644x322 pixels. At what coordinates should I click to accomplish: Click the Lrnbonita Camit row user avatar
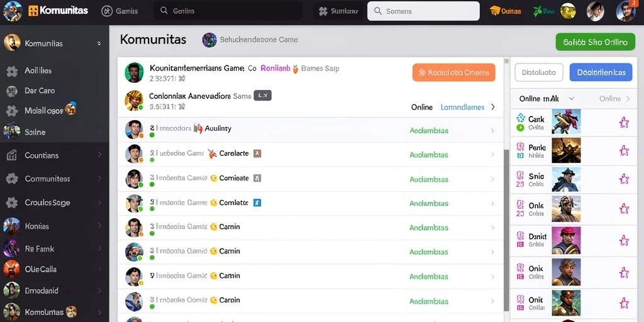[x=134, y=252]
